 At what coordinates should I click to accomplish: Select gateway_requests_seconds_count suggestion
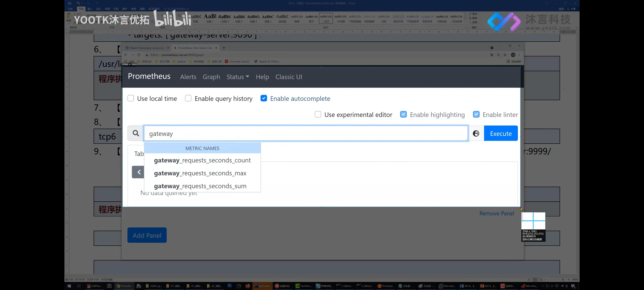point(202,160)
